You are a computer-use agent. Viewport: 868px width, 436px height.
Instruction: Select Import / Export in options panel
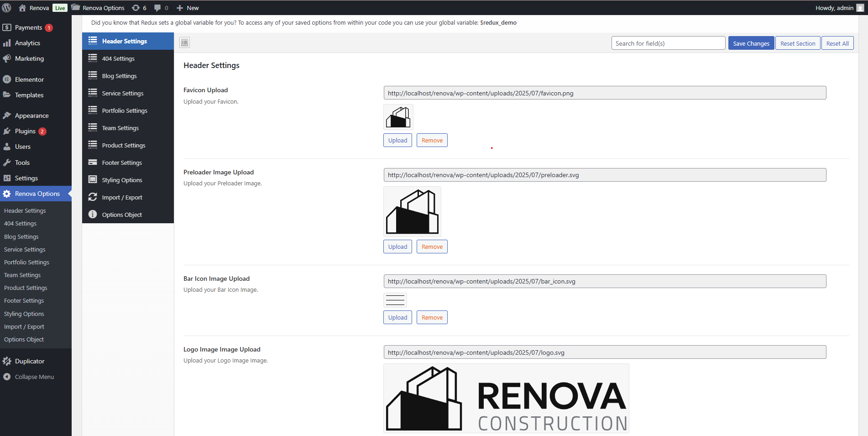[x=122, y=198]
